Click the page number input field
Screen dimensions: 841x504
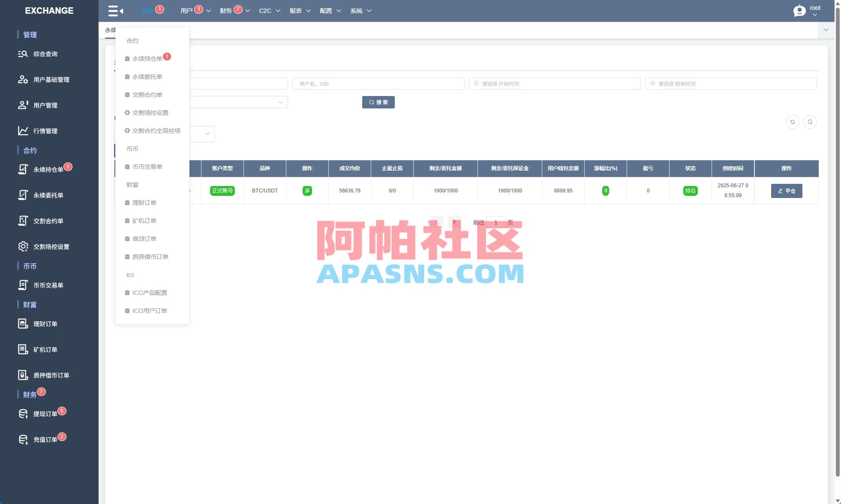tap(496, 222)
